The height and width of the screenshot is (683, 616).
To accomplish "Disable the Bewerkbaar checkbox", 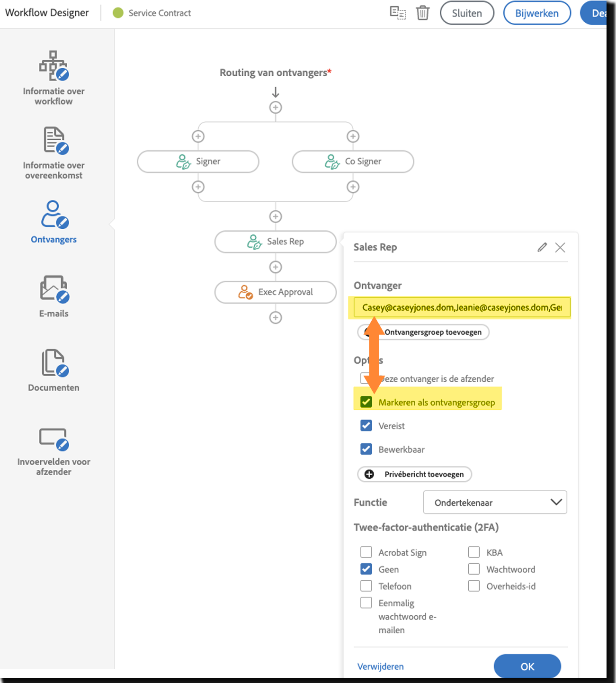I will click(x=366, y=449).
